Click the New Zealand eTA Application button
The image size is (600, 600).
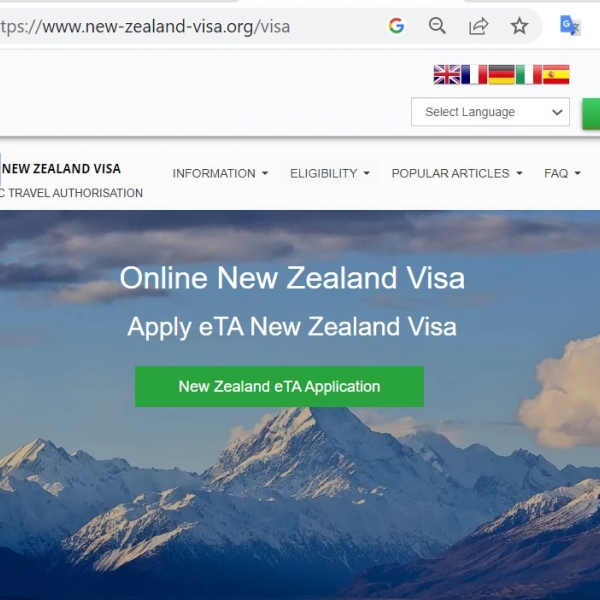[x=279, y=386]
